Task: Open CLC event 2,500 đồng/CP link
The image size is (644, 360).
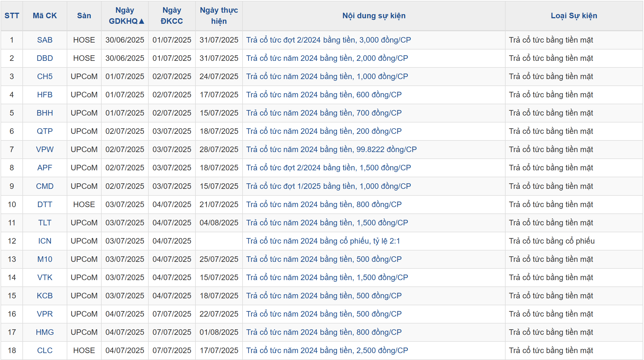Action: point(327,351)
